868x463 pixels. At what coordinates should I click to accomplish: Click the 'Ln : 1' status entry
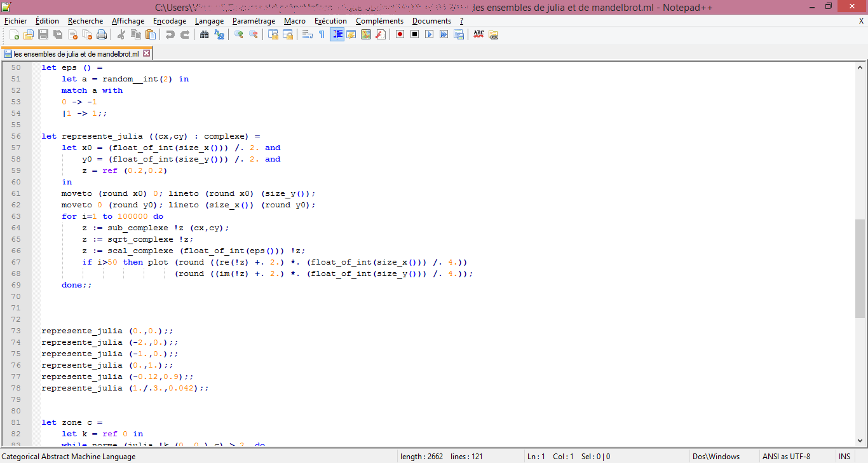coord(536,457)
